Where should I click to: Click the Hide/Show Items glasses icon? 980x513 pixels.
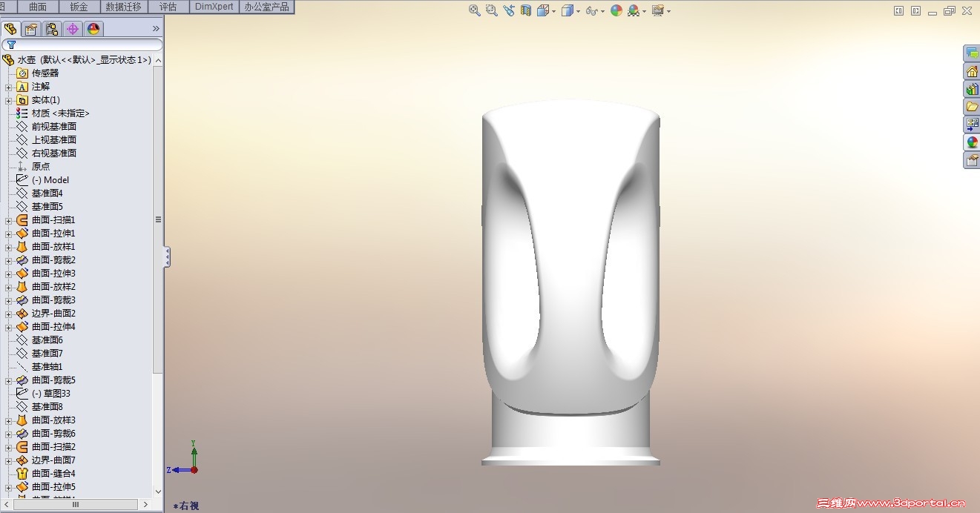pos(592,10)
